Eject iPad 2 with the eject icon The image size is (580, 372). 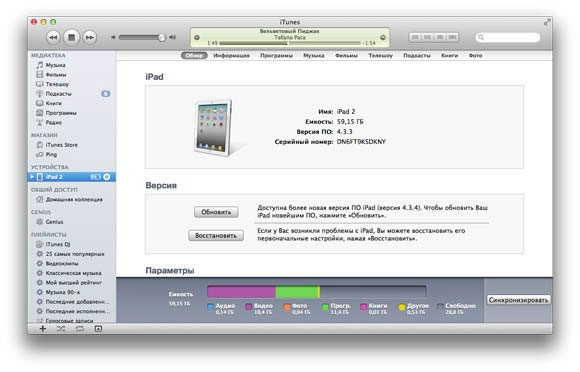click(x=107, y=177)
